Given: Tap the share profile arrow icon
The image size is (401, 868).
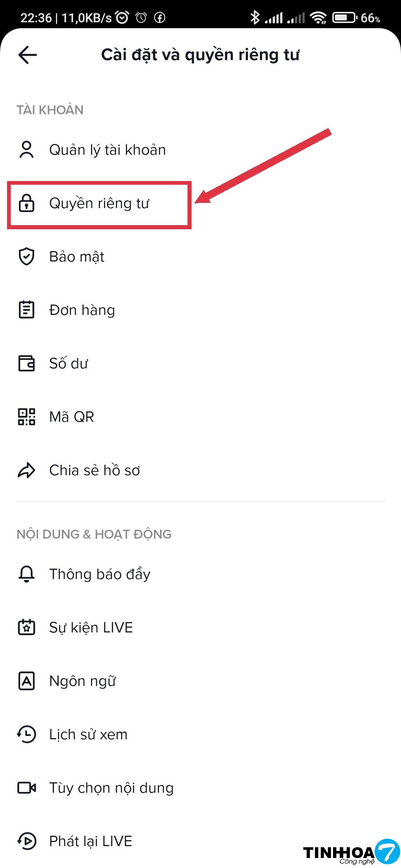Looking at the screenshot, I should tap(26, 470).
